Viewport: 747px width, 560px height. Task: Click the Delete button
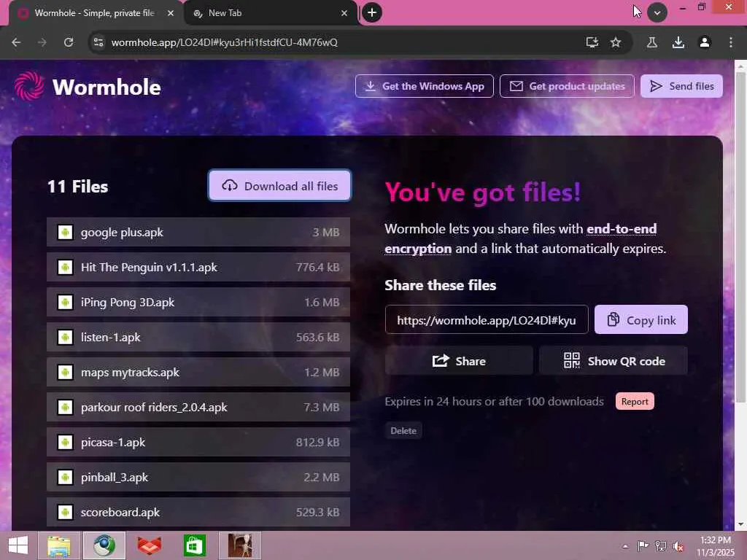pos(403,430)
